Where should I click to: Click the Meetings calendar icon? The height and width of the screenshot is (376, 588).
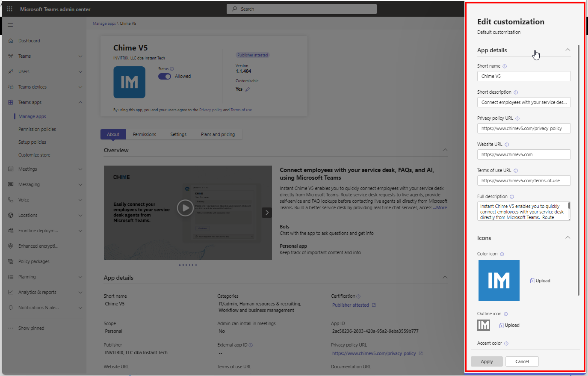pos(11,169)
